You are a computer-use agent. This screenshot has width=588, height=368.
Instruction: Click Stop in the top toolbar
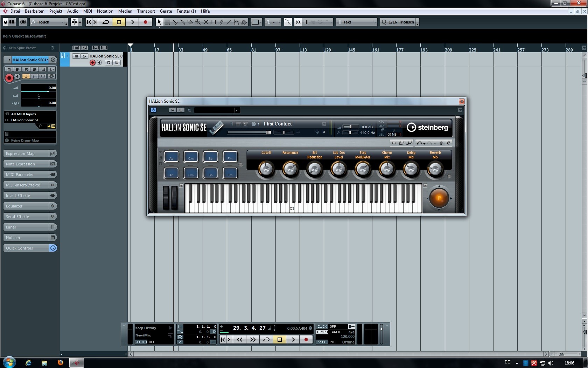pos(119,22)
